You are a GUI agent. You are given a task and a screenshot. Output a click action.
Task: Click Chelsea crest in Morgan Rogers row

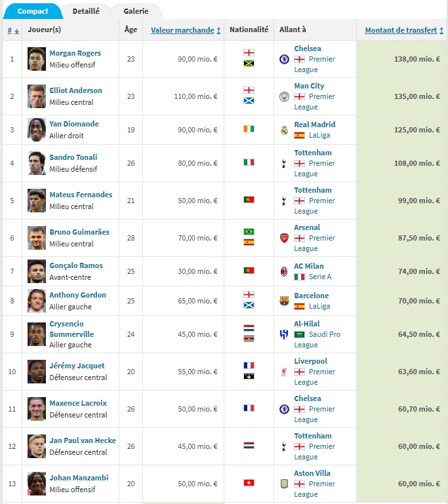pyautogui.click(x=284, y=59)
